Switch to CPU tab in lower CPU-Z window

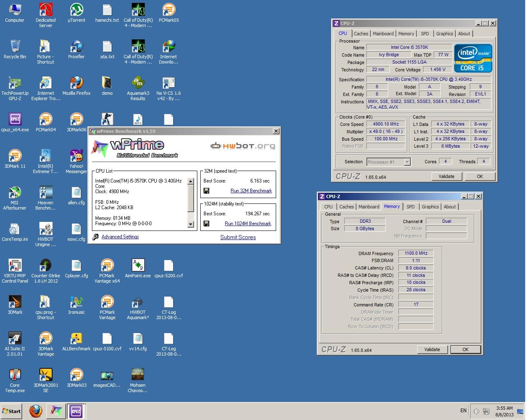[x=328, y=207]
